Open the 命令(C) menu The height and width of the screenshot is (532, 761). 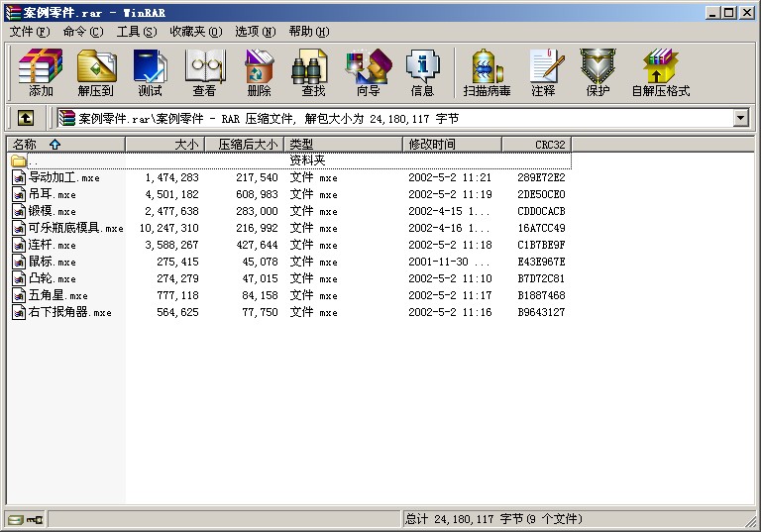[83, 32]
